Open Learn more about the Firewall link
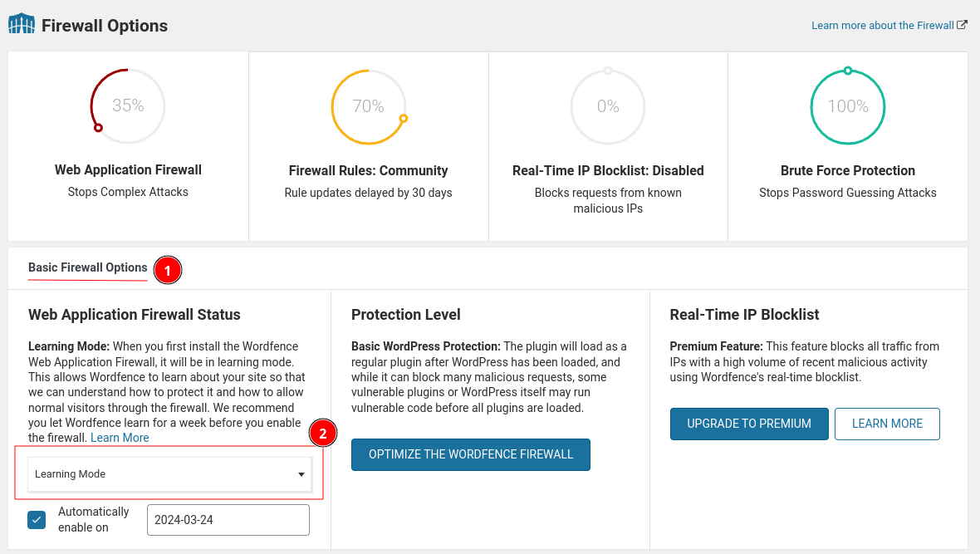Image resolution: width=980 pixels, height=554 pixels. [882, 25]
